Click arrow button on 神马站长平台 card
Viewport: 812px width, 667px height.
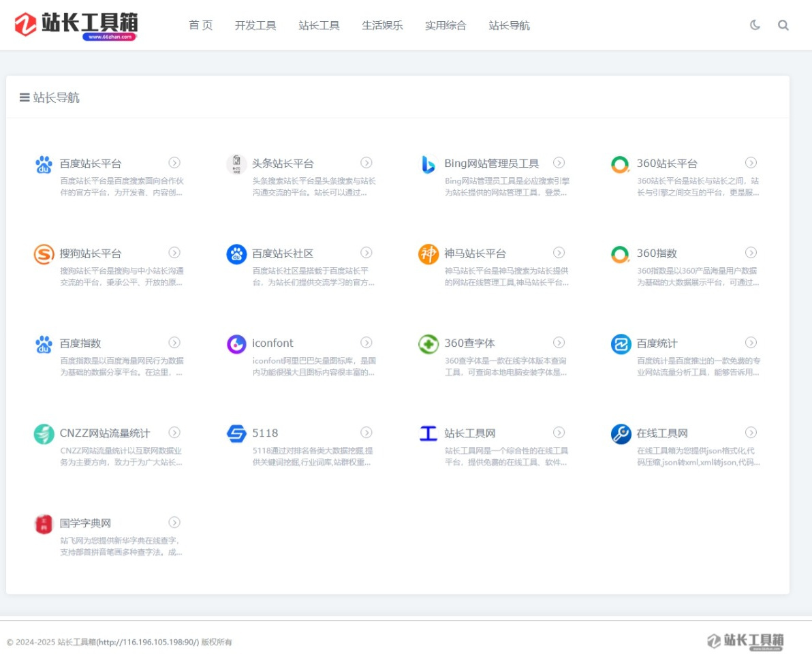pyautogui.click(x=559, y=253)
